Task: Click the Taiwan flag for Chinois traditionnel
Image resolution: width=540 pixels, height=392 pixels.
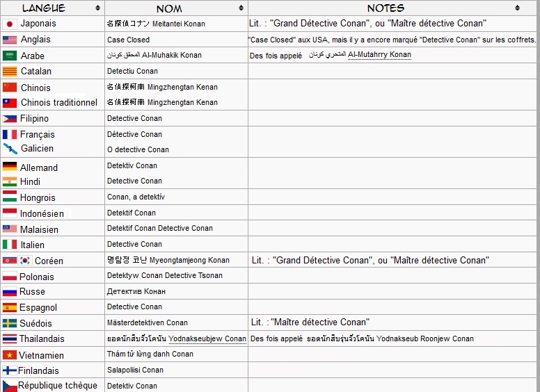Action: (10, 102)
